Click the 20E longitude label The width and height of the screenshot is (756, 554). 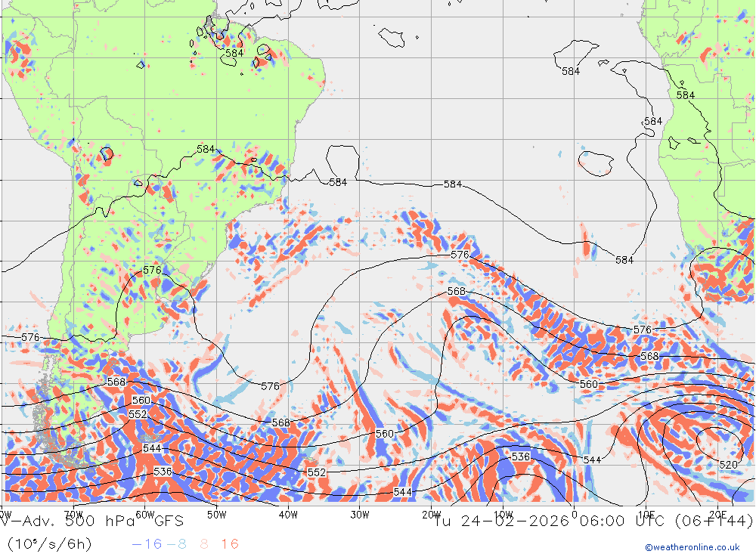(717, 515)
